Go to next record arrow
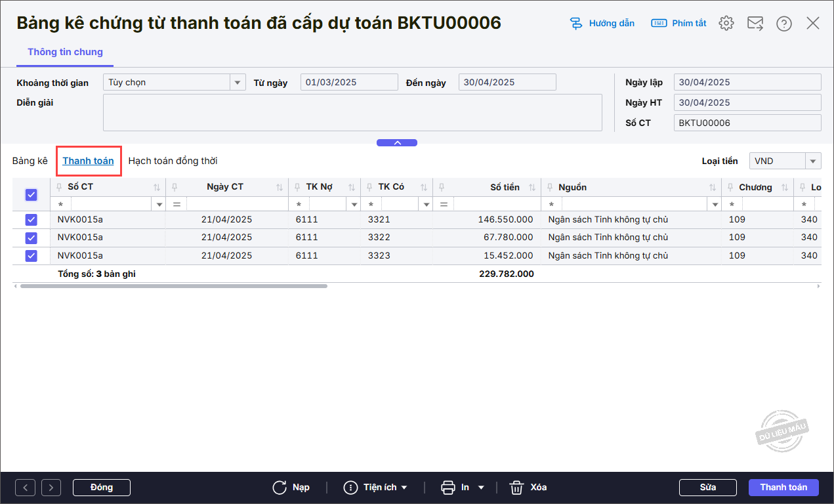The width and height of the screenshot is (834, 504). [x=51, y=488]
